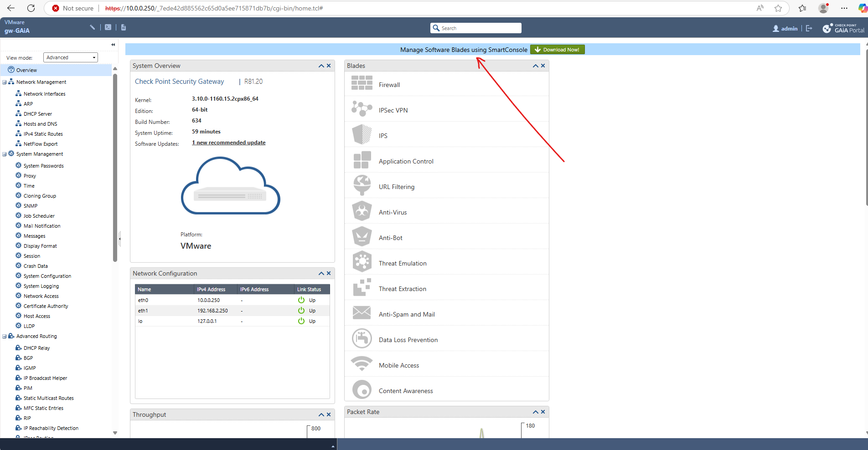Open the Certificate Authority page

(46, 306)
